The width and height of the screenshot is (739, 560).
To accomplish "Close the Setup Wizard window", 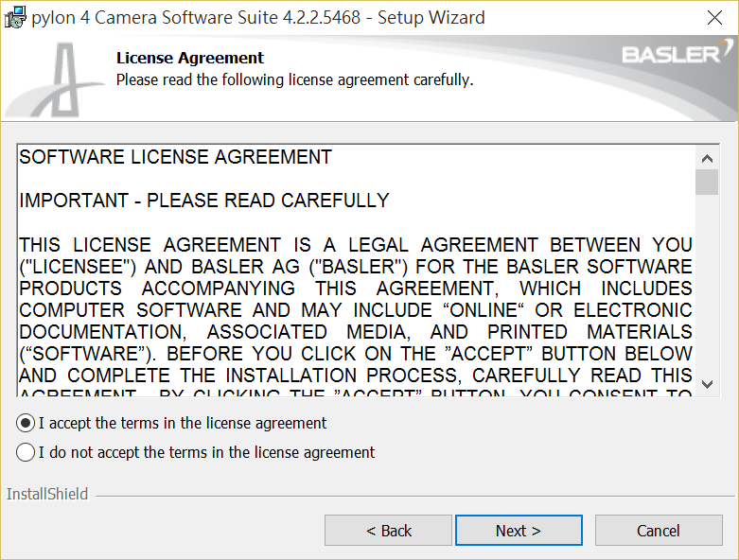I will tap(714, 17).
